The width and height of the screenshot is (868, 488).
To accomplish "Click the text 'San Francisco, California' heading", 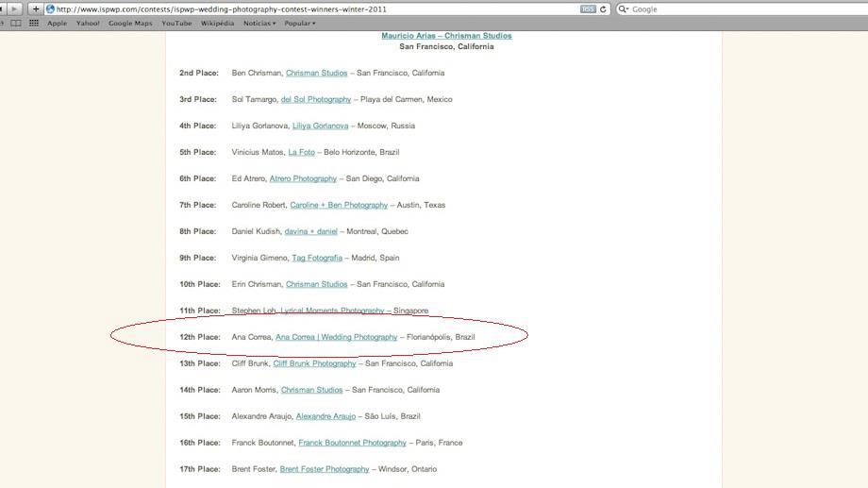I will [446, 46].
